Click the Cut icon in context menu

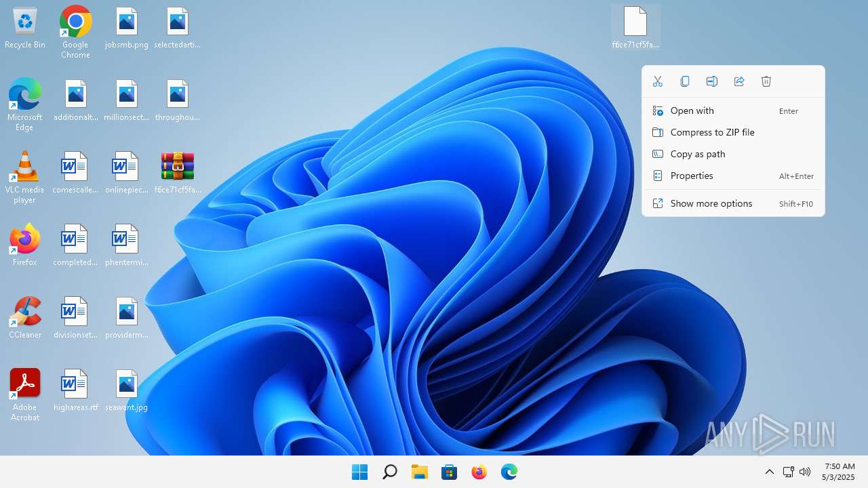[657, 81]
